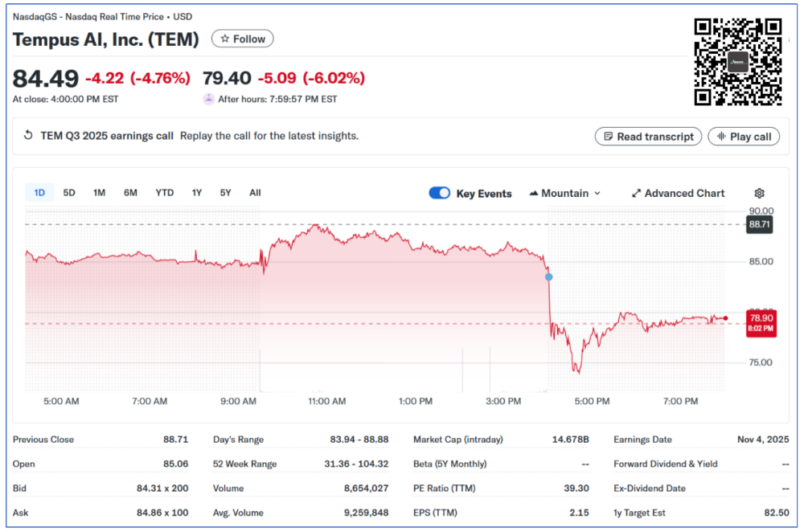This screenshot has width=804, height=532.
Task: Toggle the Key Events switch off
Action: pyautogui.click(x=439, y=194)
